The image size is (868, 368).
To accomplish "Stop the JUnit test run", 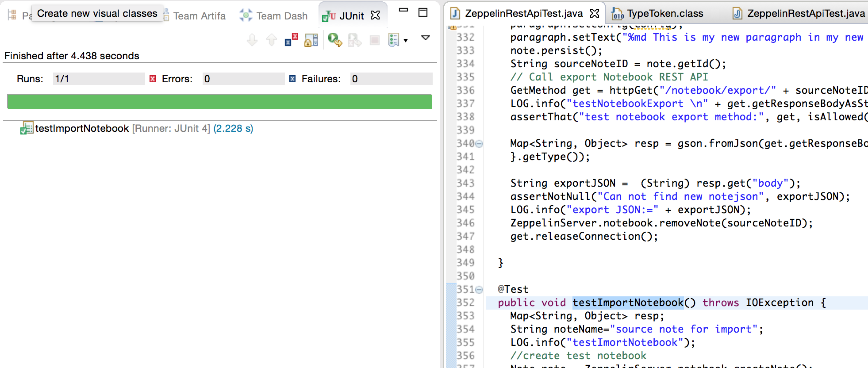I will [375, 40].
